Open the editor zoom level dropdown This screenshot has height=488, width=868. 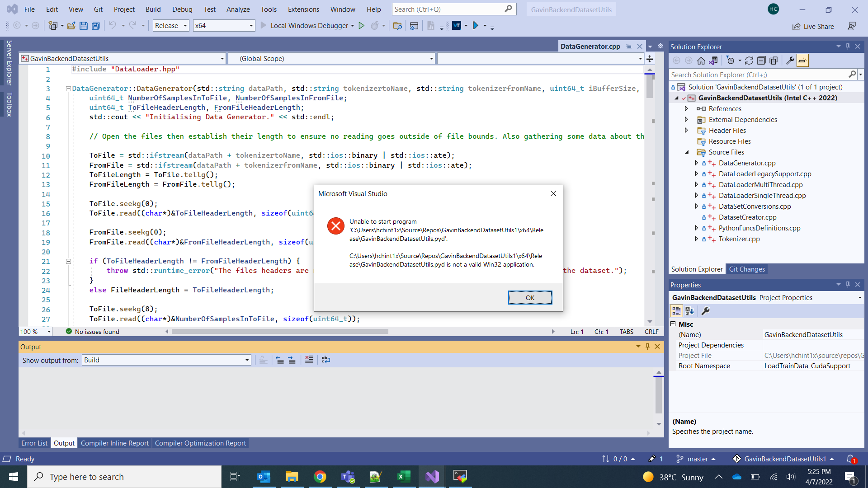point(35,331)
